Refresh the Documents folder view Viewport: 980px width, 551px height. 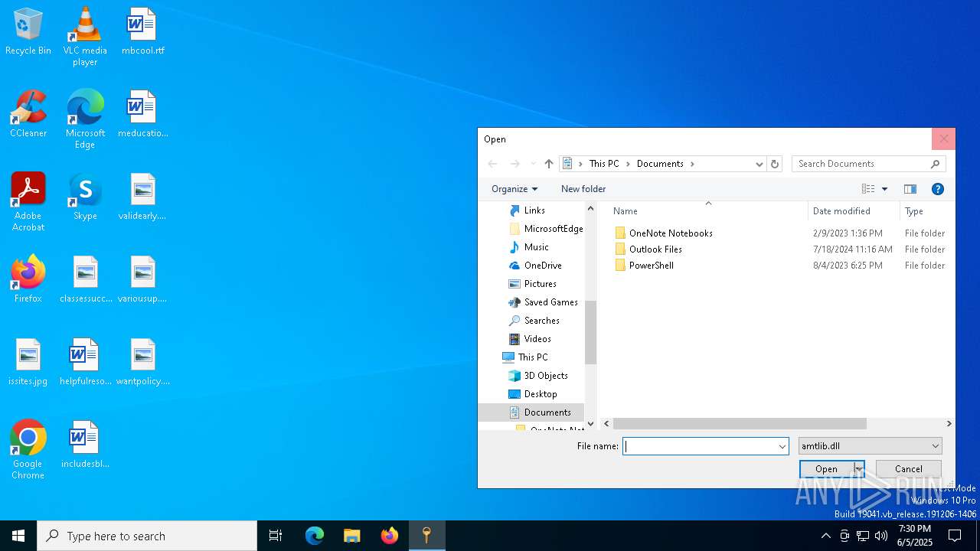[x=775, y=164]
